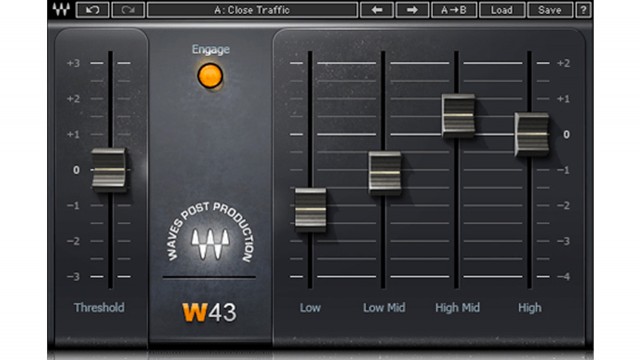
Task: Undo the last change
Action: 93,10
